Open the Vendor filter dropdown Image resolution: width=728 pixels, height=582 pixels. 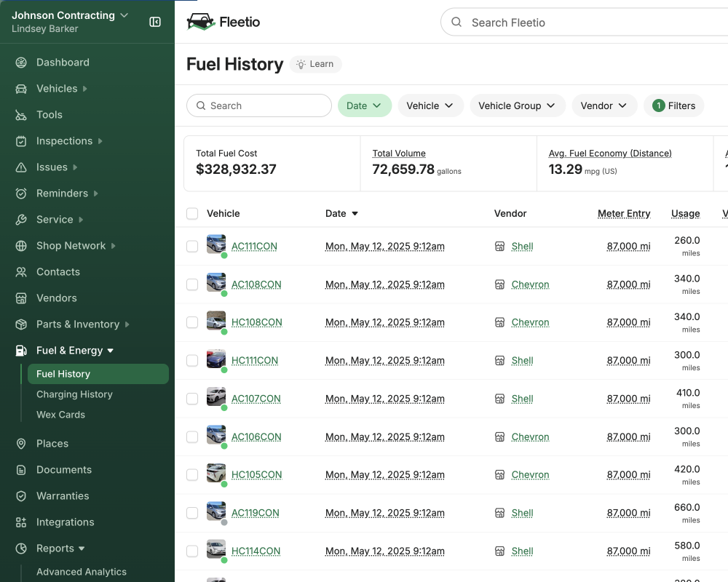point(604,105)
